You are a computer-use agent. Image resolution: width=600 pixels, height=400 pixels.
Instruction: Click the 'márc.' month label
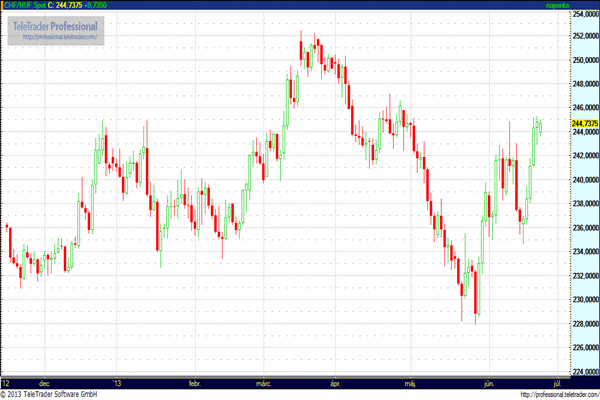(264, 382)
